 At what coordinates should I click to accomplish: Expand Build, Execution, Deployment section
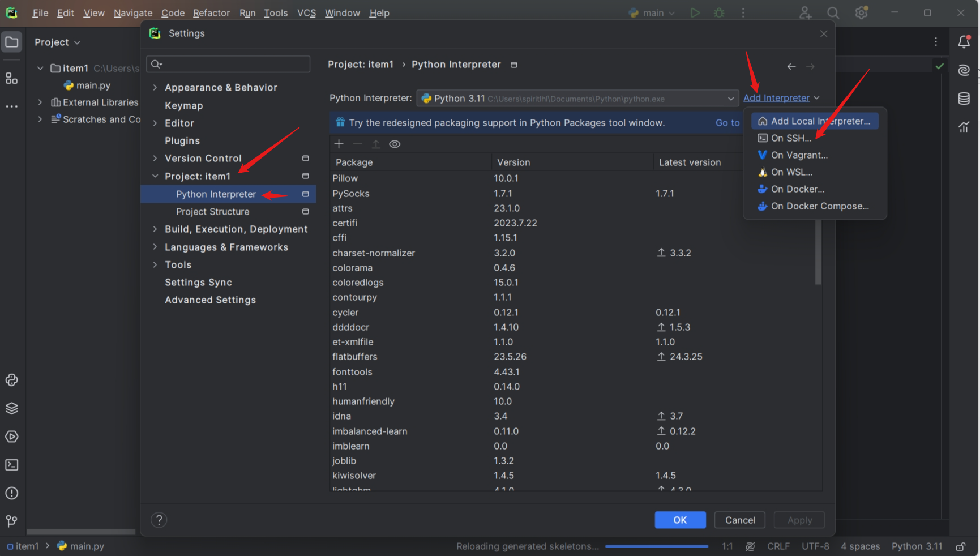click(x=155, y=229)
